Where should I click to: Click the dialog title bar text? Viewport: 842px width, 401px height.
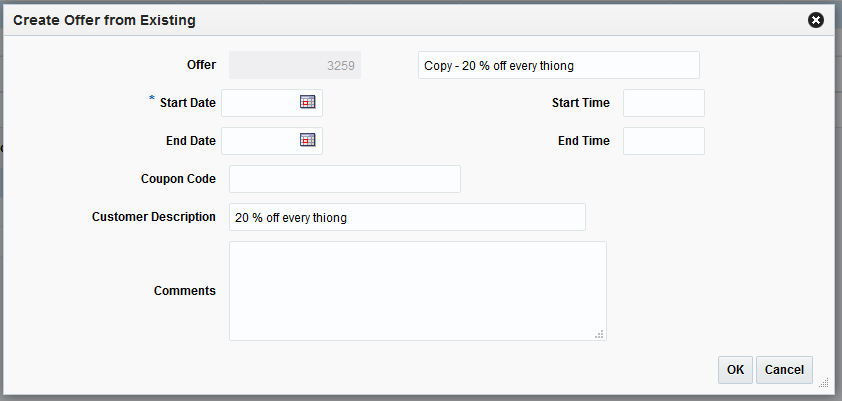[104, 20]
